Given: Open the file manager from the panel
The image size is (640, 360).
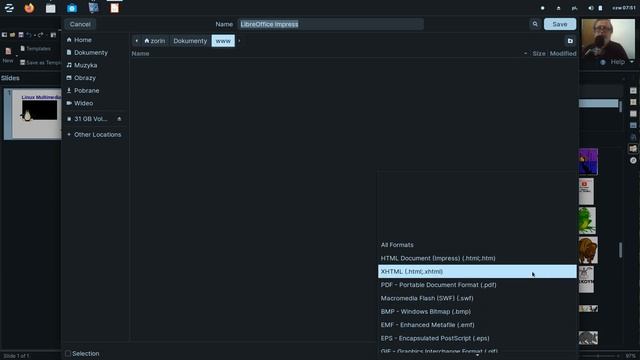Looking at the screenshot, I should (51, 8).
